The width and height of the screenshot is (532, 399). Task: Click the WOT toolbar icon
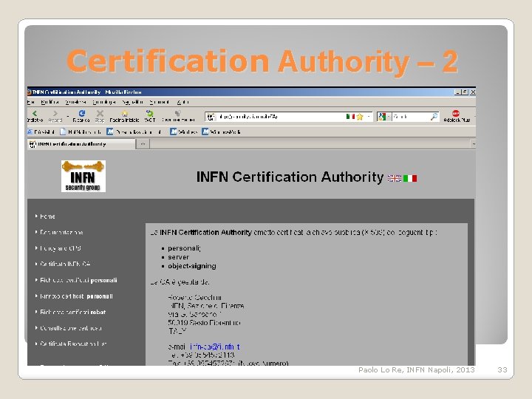pos(149,113)
